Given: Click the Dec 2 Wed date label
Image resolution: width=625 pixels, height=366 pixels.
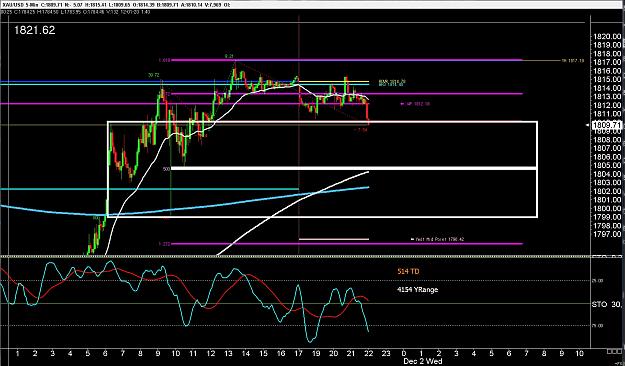Looking at the screenshot, I should pyautogui.click(x=423, y=361).
